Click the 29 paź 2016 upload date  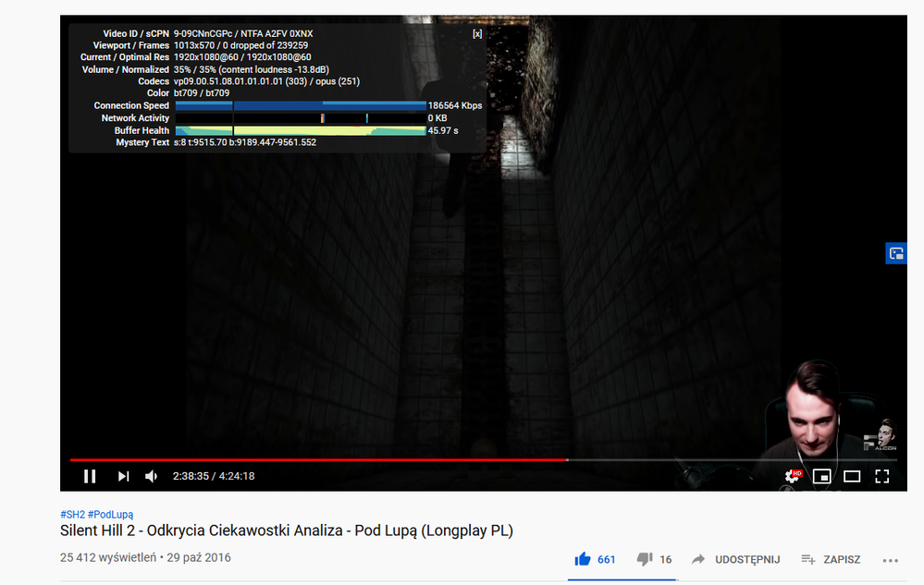(199, 557)
